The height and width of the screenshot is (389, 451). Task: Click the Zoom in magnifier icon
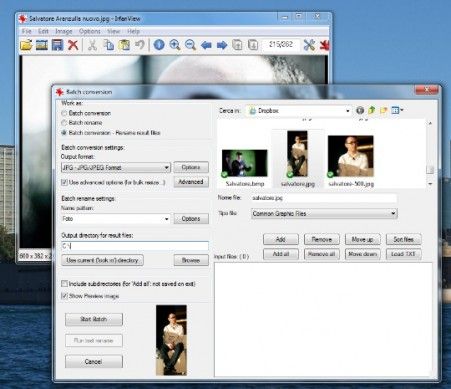click(x=175, y=45)
